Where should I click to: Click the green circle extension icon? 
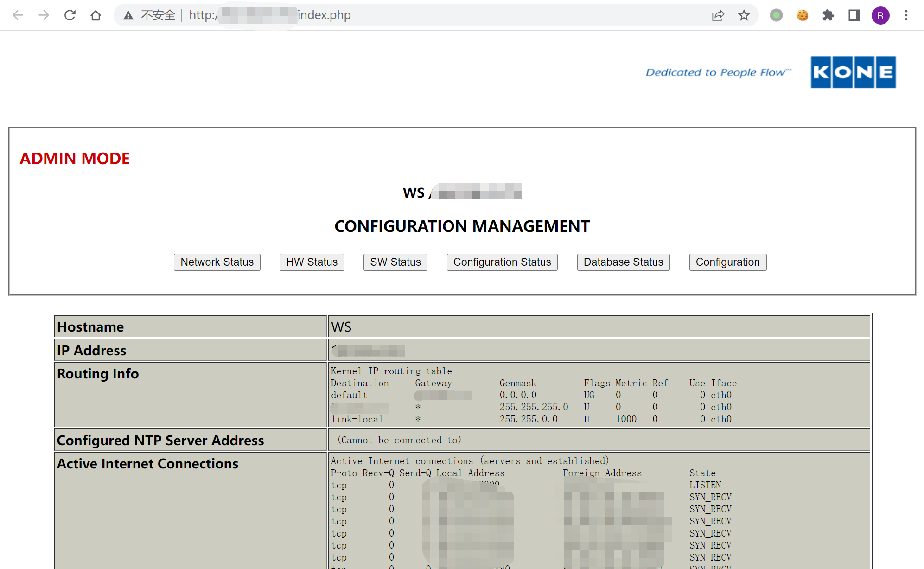pos(776,15)
